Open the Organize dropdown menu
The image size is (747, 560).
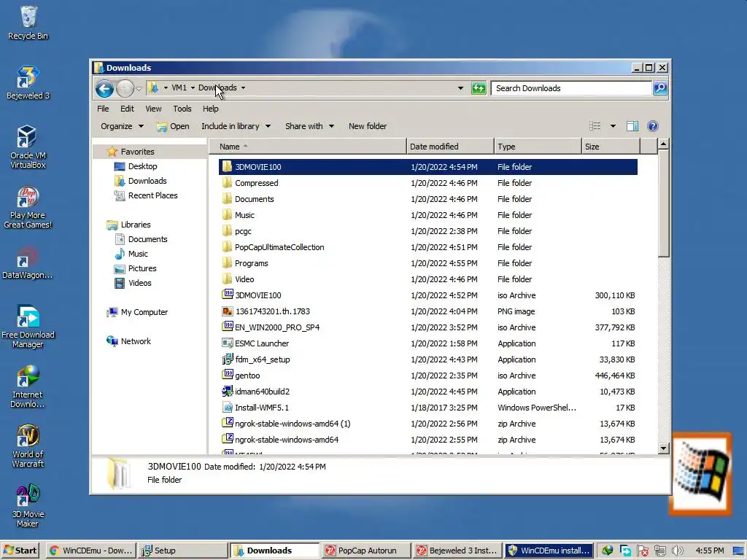pos(122,126)
